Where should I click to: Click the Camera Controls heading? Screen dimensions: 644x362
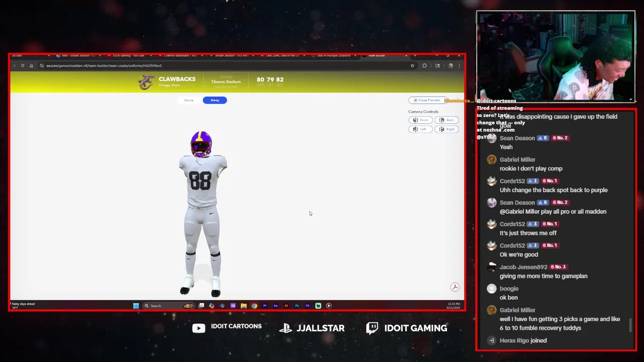click(x=423, y=112)
